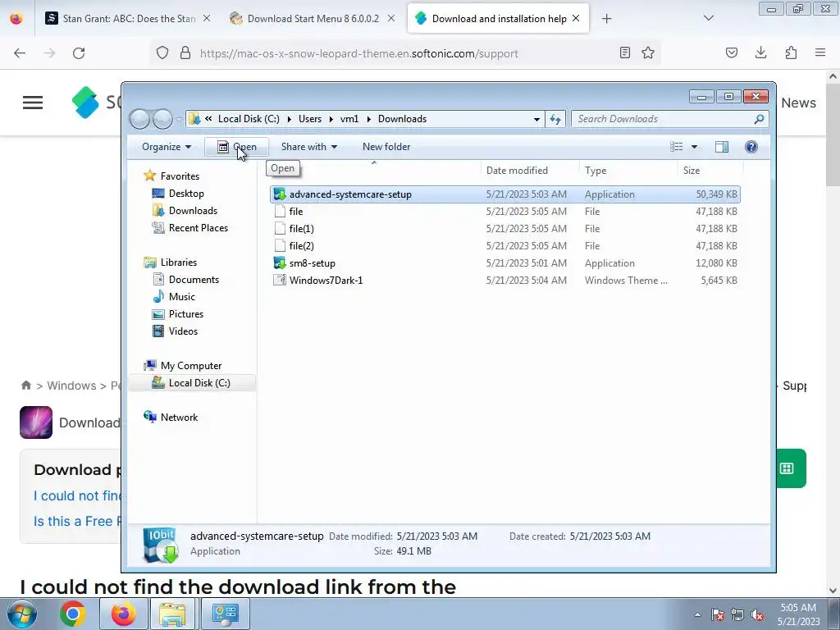Screen dimensions: 840x630
Task: Open view options dropdown arrow
Action: click(694, 147)
